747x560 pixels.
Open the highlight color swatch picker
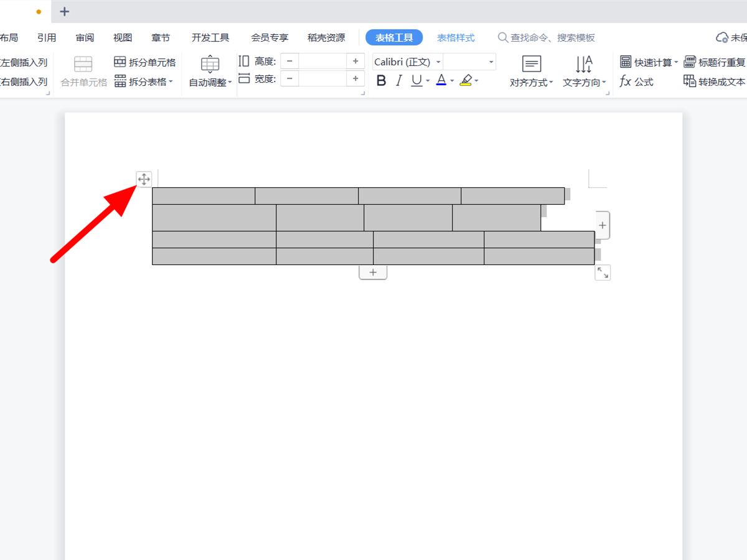476,80
